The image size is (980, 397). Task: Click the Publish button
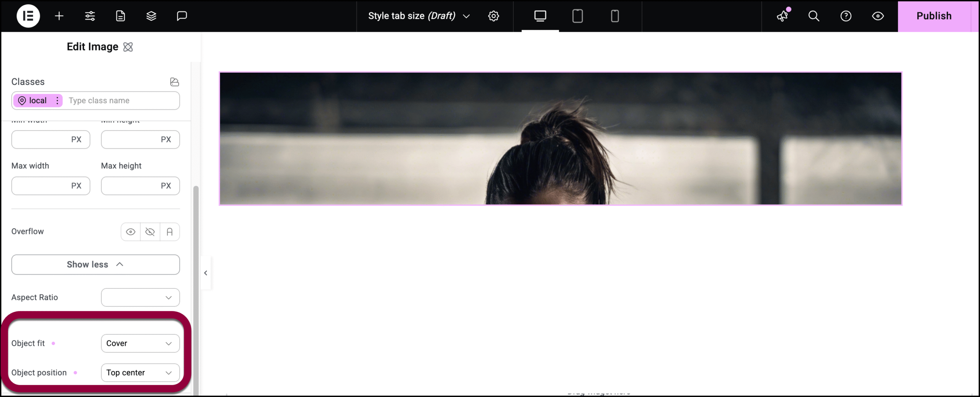pyautogui.click(x=934, y=16)
